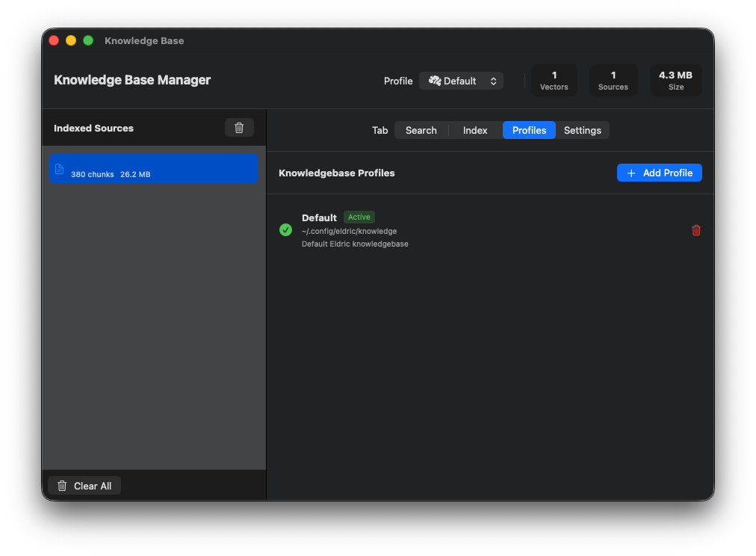The width and height of the screenshot is (756, 556).
Task: Close the Knowledge Base window
Action: [54, 40]
